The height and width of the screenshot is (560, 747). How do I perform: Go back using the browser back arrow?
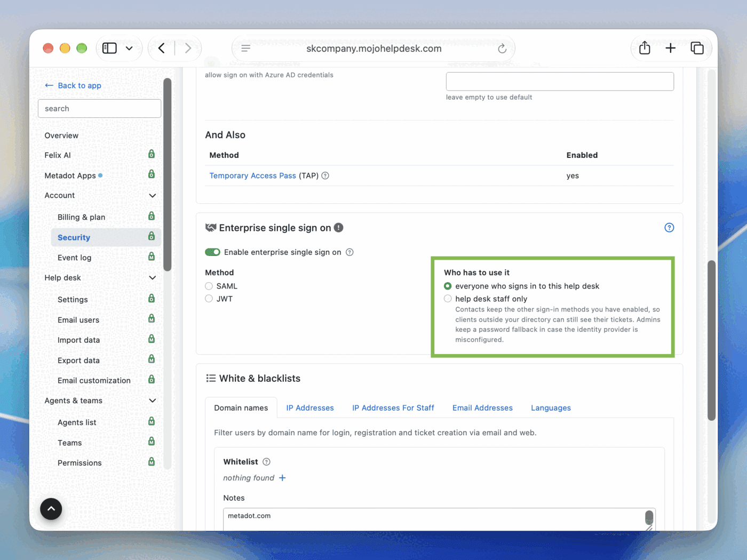[161, 49]
